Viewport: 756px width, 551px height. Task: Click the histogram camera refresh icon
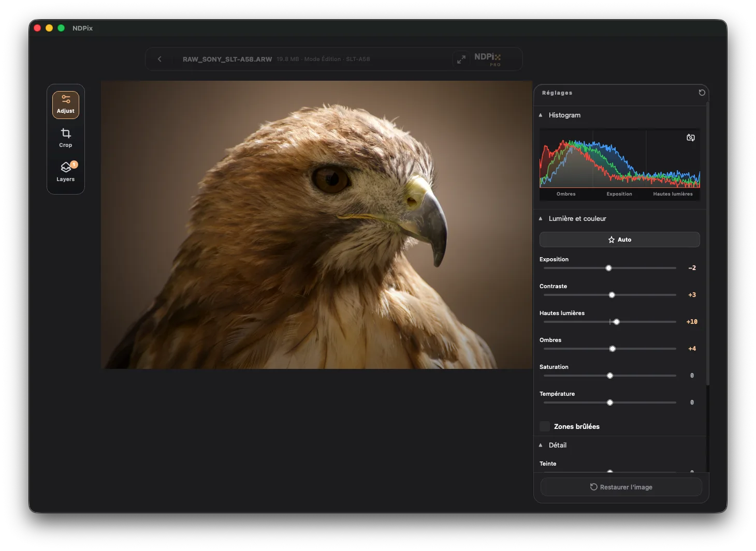tap(691, 138)
